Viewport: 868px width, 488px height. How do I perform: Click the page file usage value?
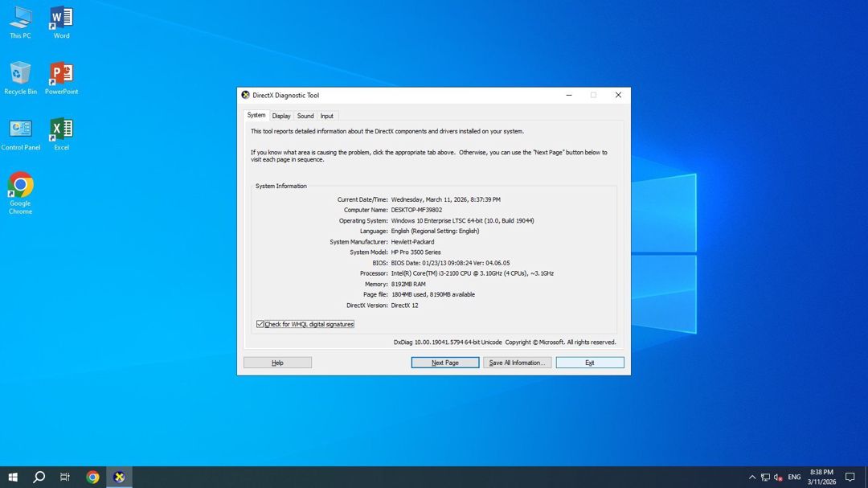pos(433,295)
